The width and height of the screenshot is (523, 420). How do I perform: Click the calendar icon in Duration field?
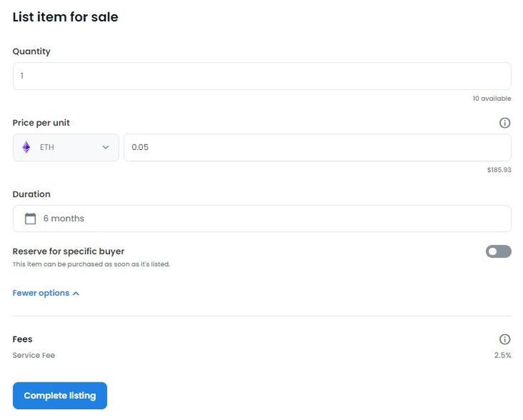(x=30, y=219)
